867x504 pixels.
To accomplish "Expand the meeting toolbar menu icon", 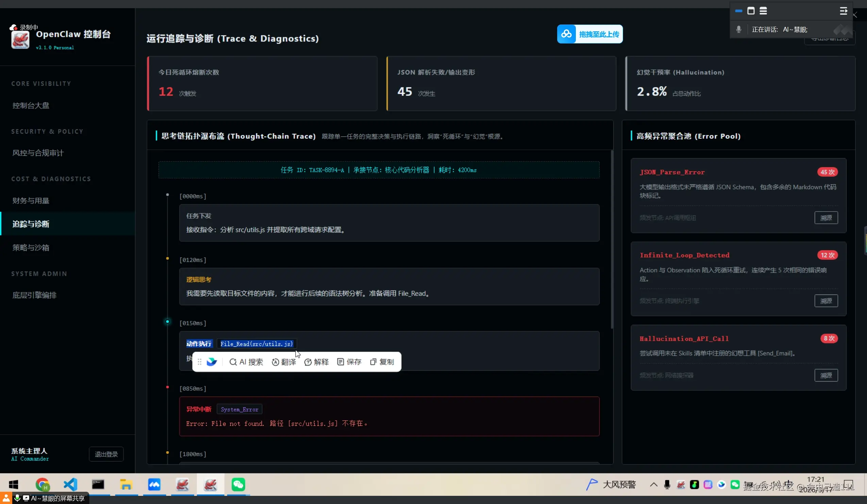I will (x=843, y=11).
